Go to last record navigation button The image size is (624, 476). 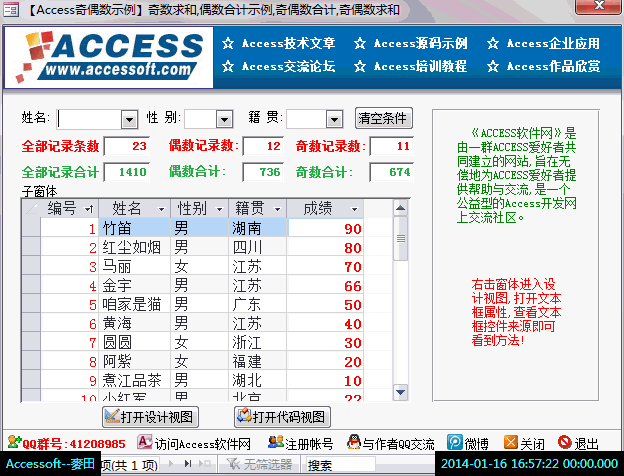188,463
